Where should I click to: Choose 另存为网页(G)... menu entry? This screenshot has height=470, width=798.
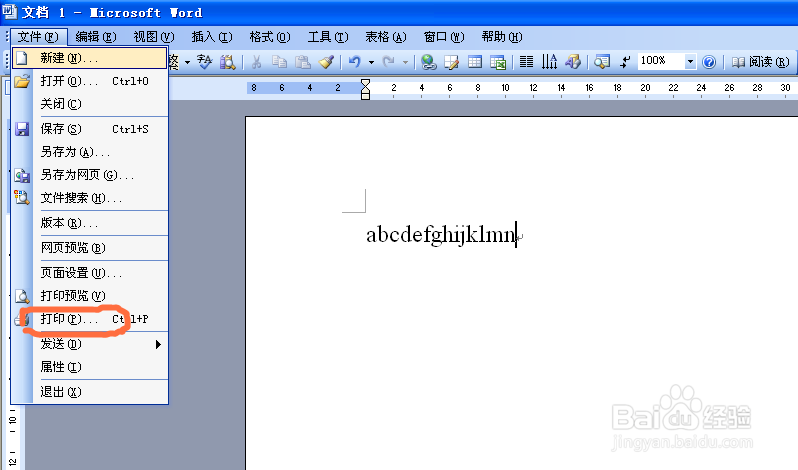[x=90, y=175]
